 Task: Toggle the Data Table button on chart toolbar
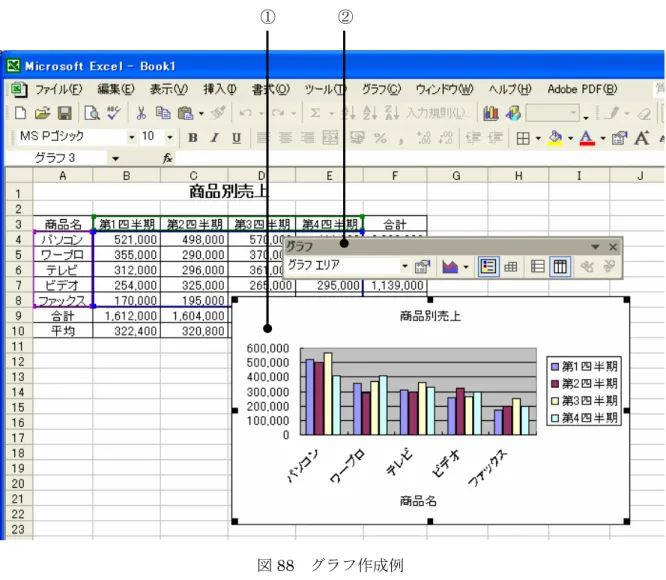click(511, 267)
